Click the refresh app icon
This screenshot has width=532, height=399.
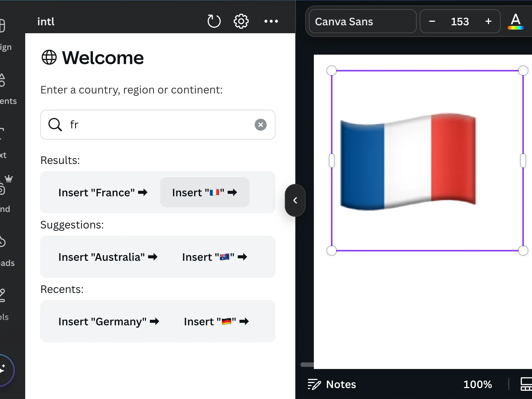coord(214,22)
